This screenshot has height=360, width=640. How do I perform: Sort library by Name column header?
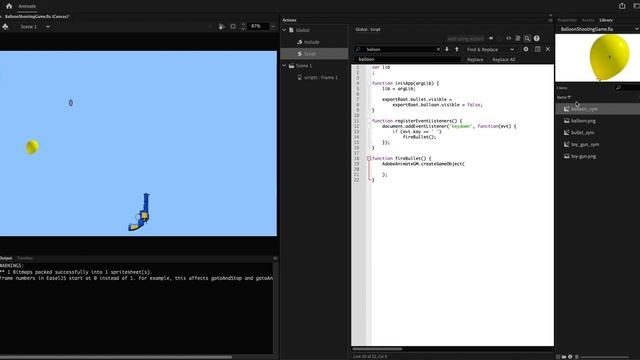coord(564,97)
